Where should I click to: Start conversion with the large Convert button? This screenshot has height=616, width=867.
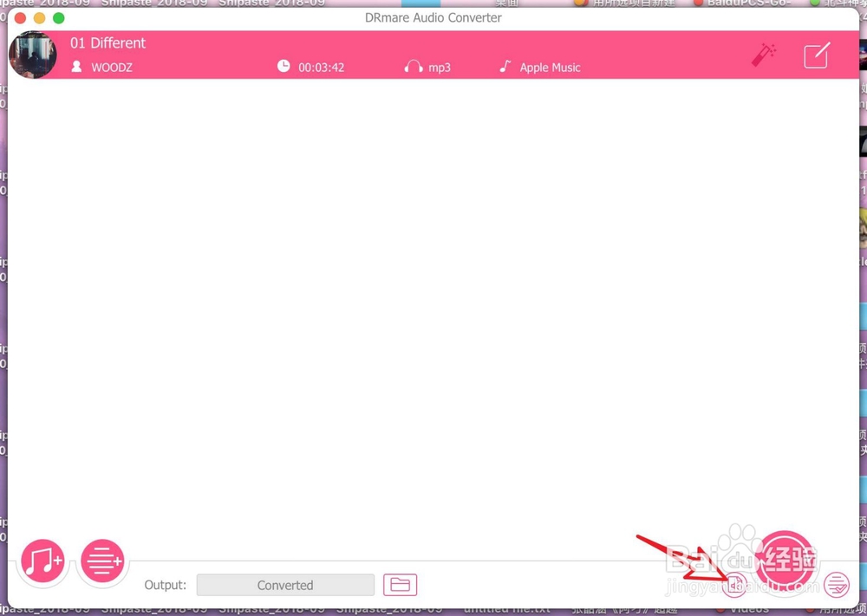[784, 560]
